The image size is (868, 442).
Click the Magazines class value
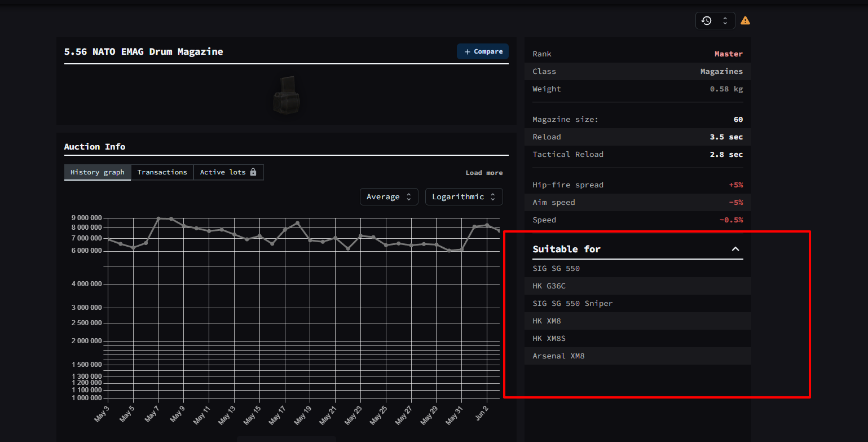point(721,71)
